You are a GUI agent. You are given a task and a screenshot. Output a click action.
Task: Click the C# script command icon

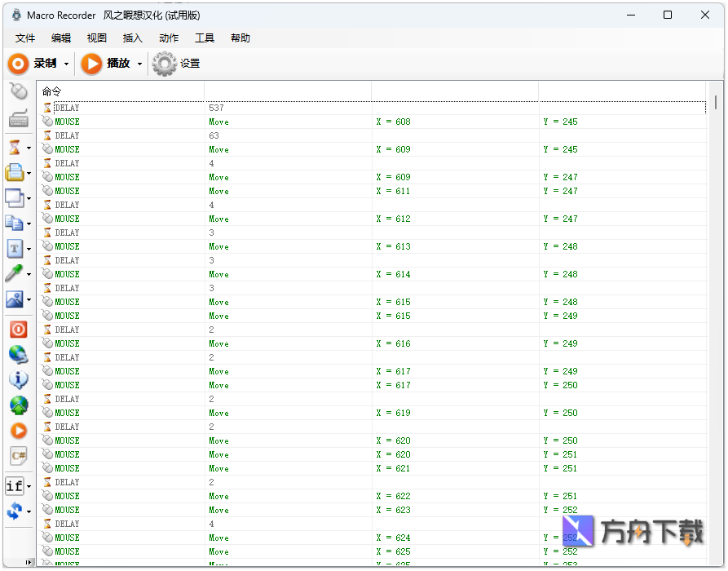pos(17,457)
